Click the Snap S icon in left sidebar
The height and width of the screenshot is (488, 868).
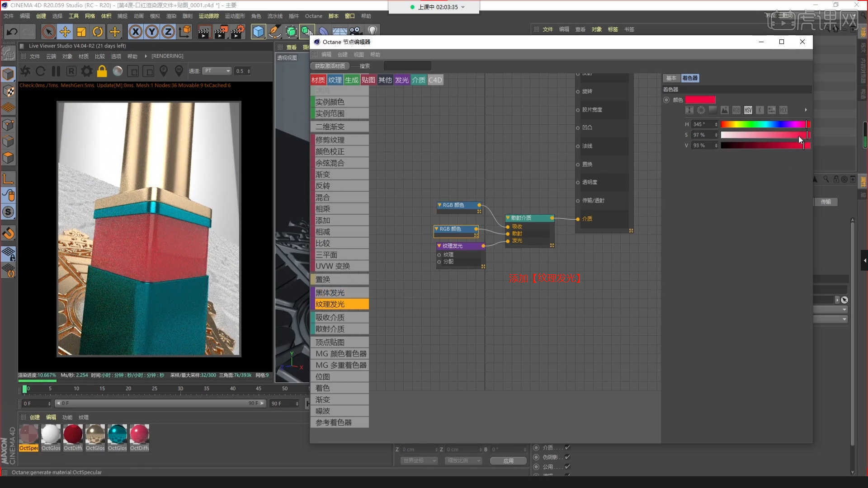pyautogui.click(x=8, y=212)
